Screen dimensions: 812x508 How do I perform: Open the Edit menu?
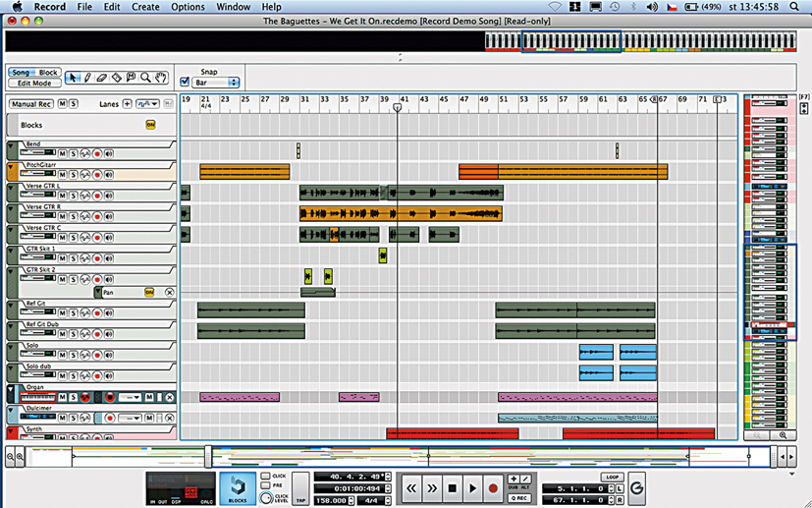(x=112, y=7)
